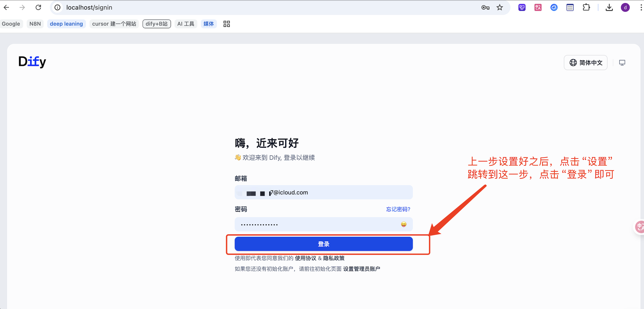Open the purple chat extension icon
The width and height of the screenshot is (644, 309).
[522, 7]
